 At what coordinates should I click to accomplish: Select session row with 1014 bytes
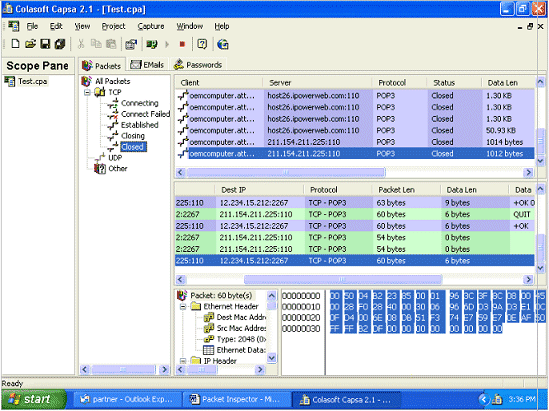pos(355,142)
